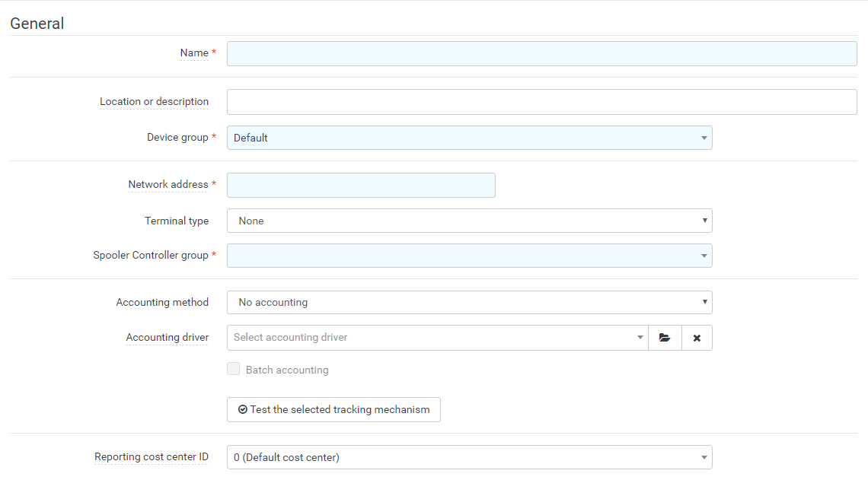The width and height of the screenshot is (868, 480).
Task: Toggle the Batch accounting checkbox
Action: [x=234, y=370]
